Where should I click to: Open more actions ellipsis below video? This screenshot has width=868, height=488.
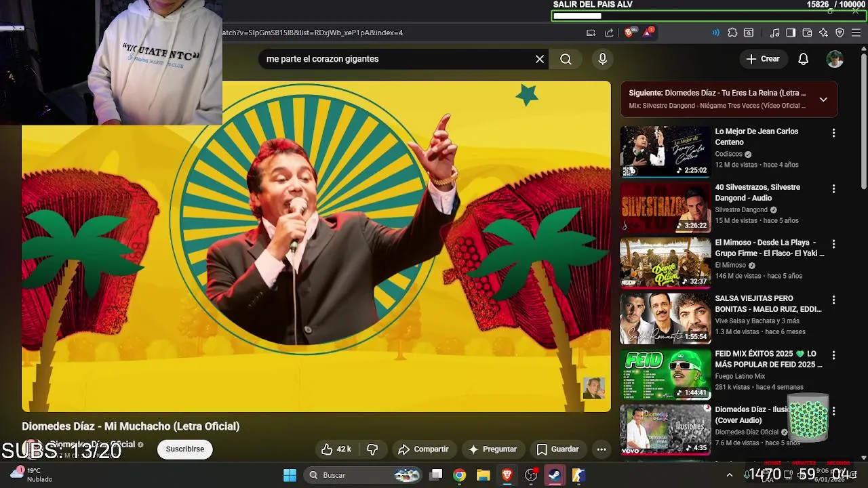point(601,449)
